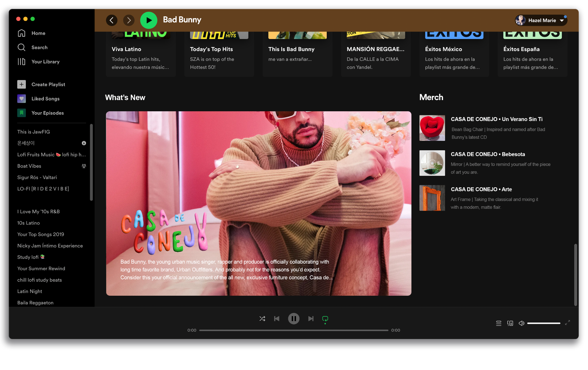
Task: Skip to the next track
Action: (311, 319)
